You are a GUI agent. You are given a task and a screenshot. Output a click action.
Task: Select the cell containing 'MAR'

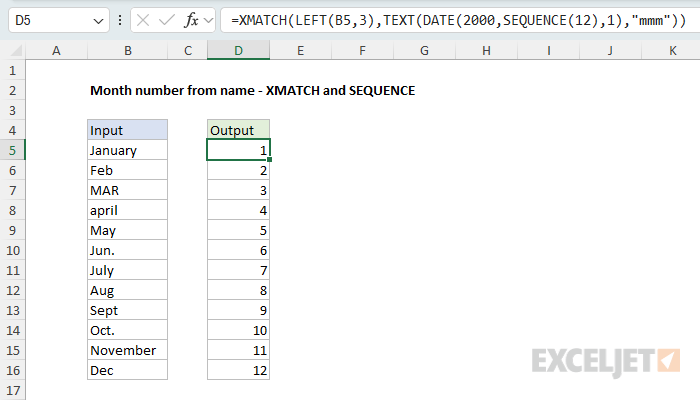coord(128,190)
